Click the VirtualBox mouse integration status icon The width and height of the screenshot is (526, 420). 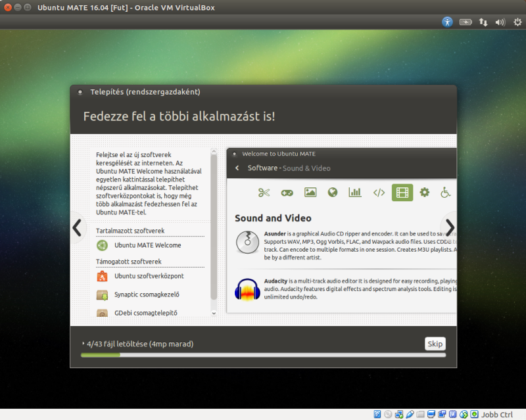464,414
